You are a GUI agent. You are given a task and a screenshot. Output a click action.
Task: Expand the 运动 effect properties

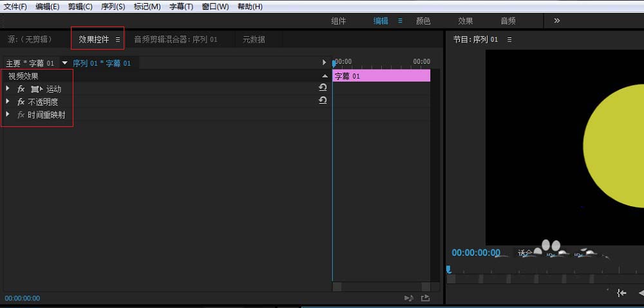pyautogui.click(x=8, y=88)
